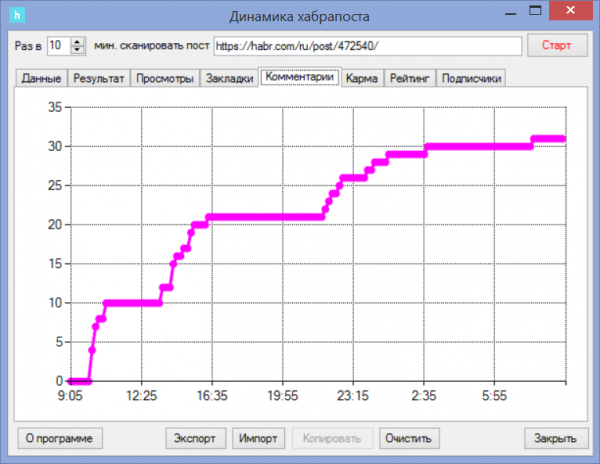600x464 pixels.
Task: Click the Закрыть button
Action: coord(554,438)
